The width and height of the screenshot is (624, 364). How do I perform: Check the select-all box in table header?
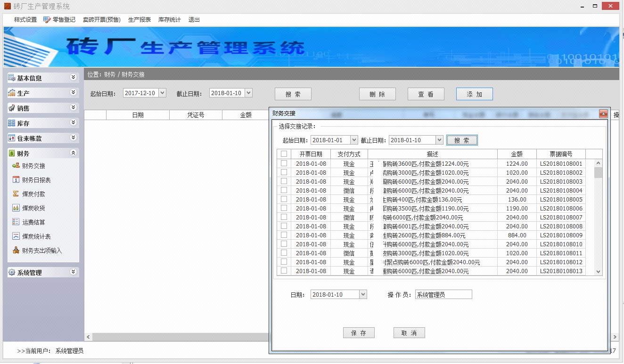tap(283, 154)
